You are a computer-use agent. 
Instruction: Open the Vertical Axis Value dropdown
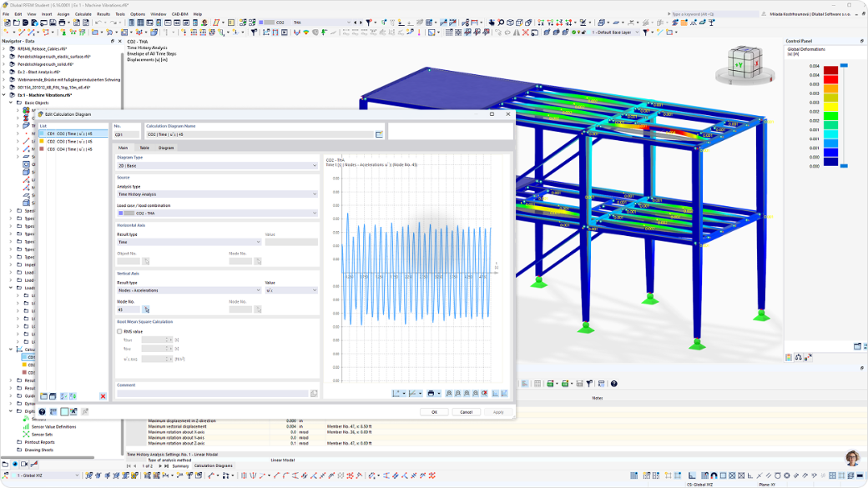click(x=291, y=290)
